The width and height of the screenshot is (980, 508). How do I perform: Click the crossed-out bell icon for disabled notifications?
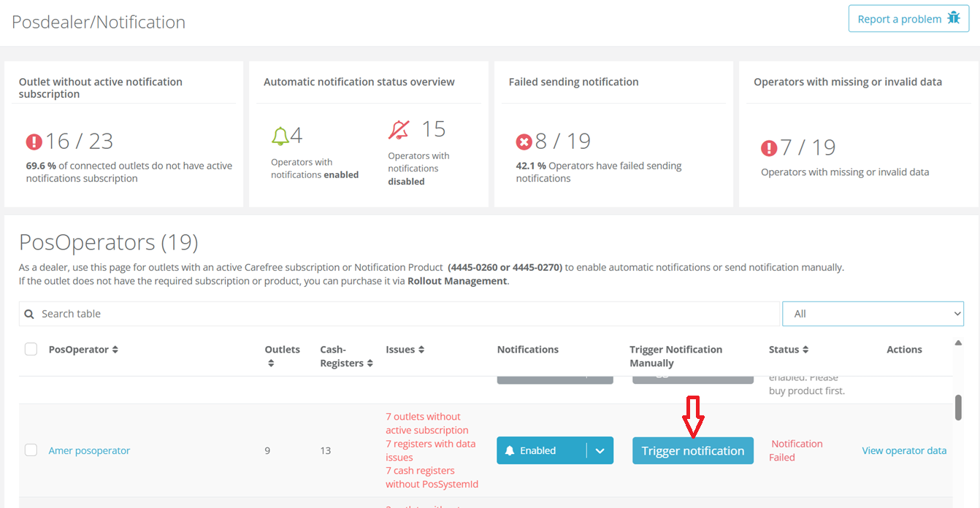tap(399, 130)
